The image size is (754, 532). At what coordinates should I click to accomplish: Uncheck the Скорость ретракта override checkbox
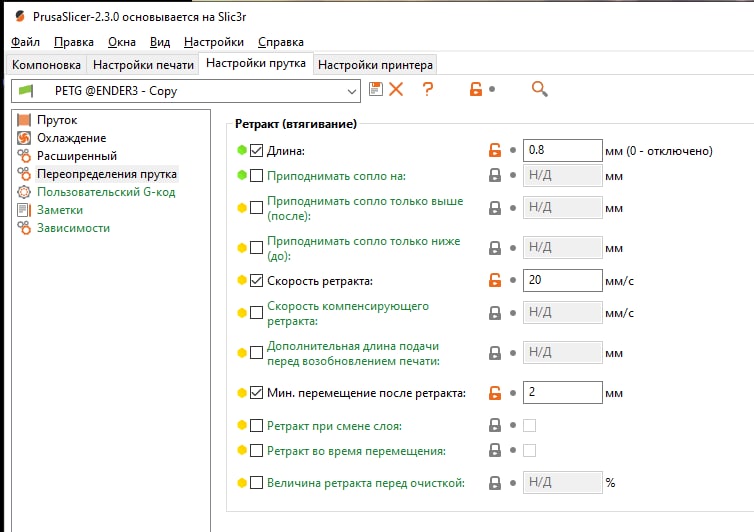256,280
